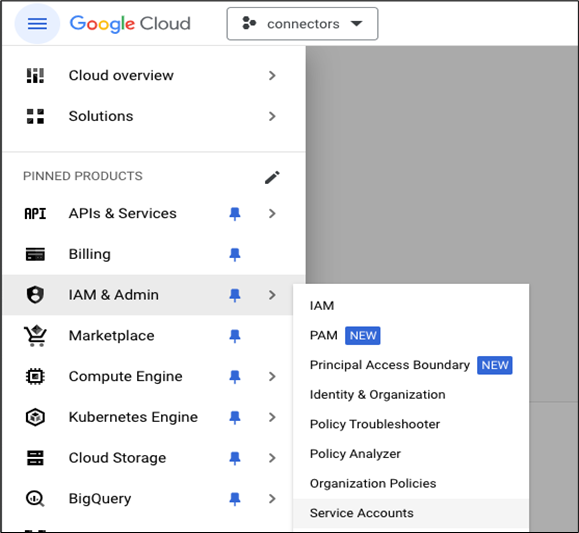This screenshot has width=579, height=533.
Task: Expand the Cloud overview submenu chevron
Action: point(272,75)
